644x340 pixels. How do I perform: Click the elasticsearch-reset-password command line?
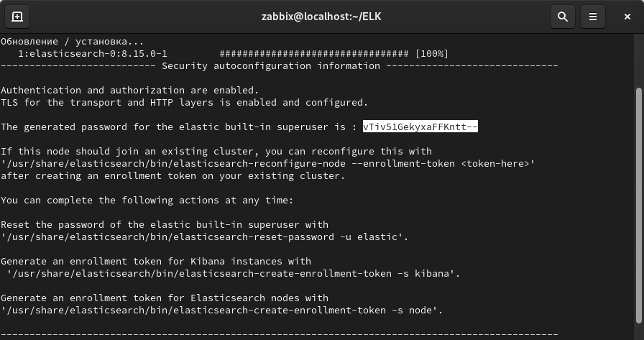[x=204, y=237]
